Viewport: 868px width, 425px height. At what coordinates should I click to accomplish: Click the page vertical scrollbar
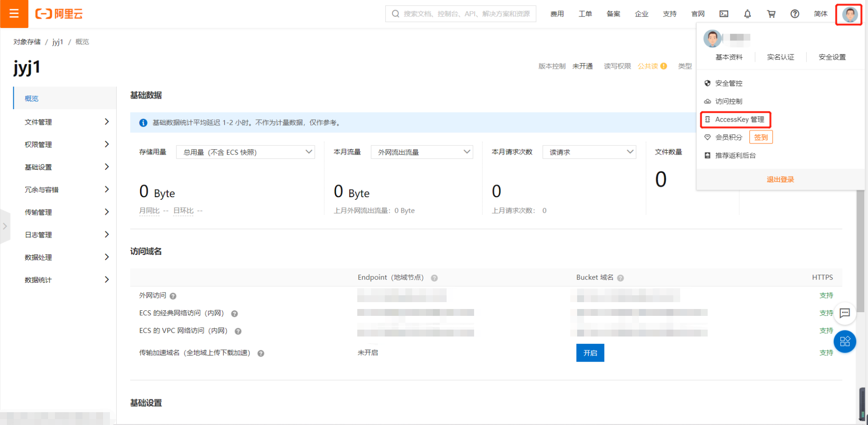[x=861, y=251]
